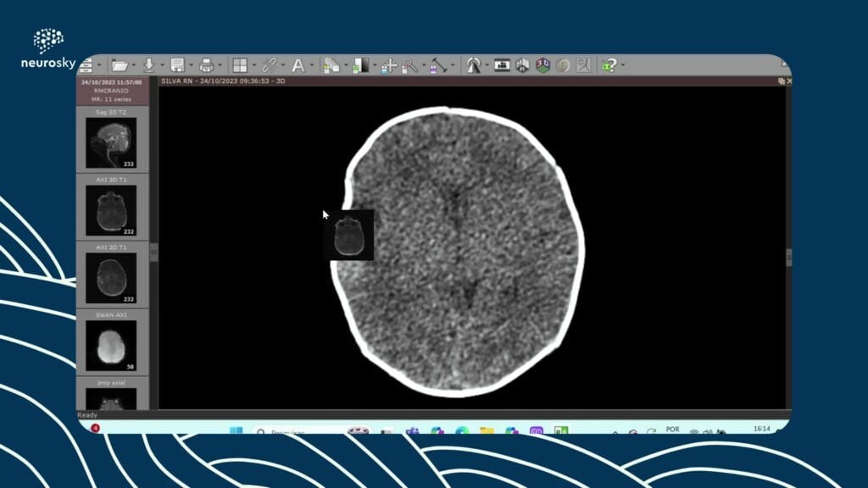Expand dropdown arrow beside the open folder icon

(134, 65)
